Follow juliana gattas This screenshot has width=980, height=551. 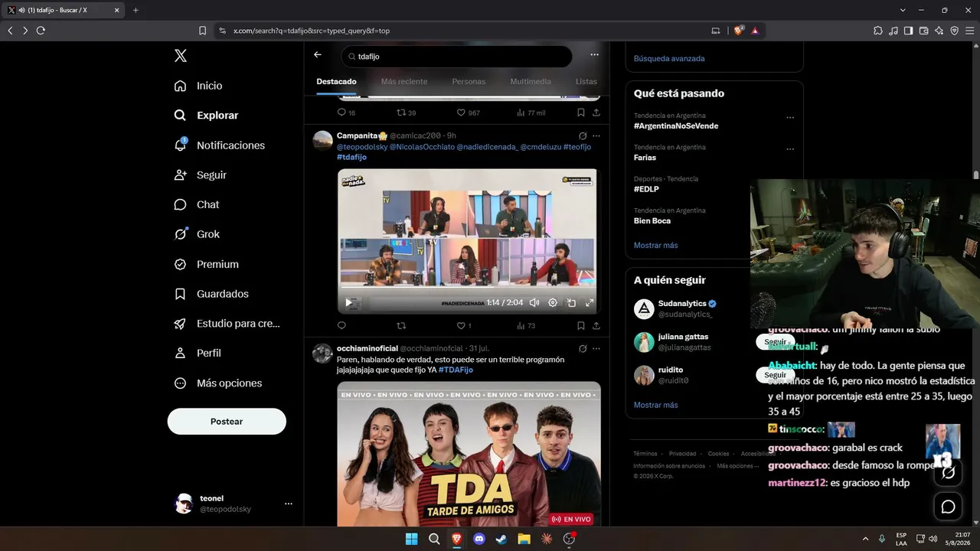tap(775, 342)
